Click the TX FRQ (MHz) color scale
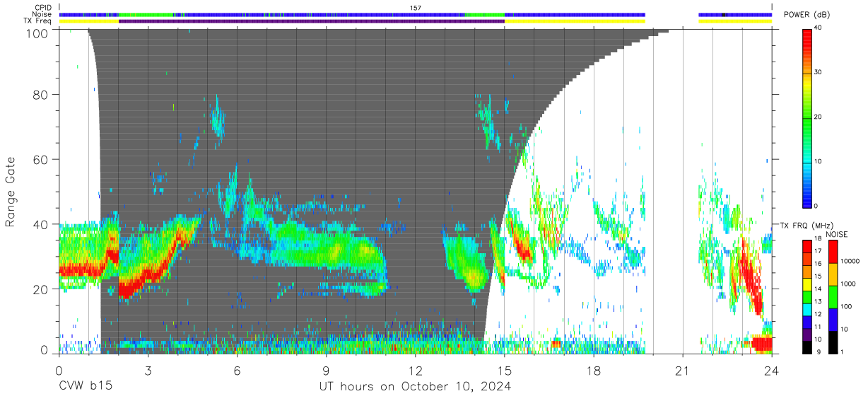This screenshot has width=868, height=401. click(807, 296)
